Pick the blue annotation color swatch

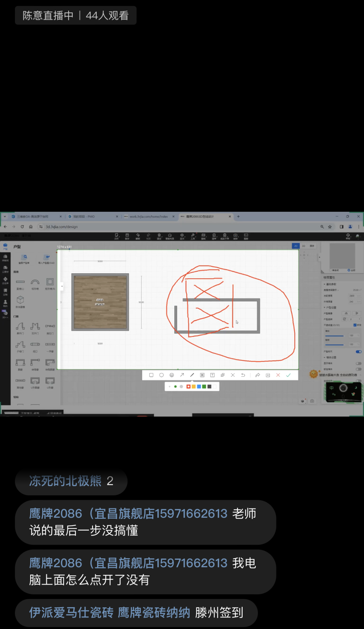click(199, 387)
